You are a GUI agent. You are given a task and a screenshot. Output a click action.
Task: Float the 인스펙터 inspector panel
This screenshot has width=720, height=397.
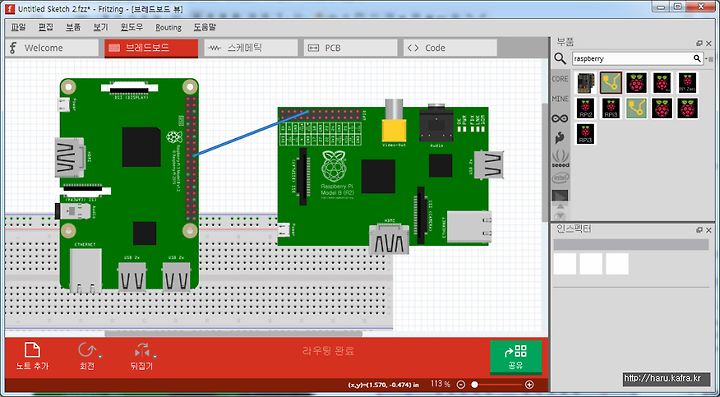[x=699, y=230]
